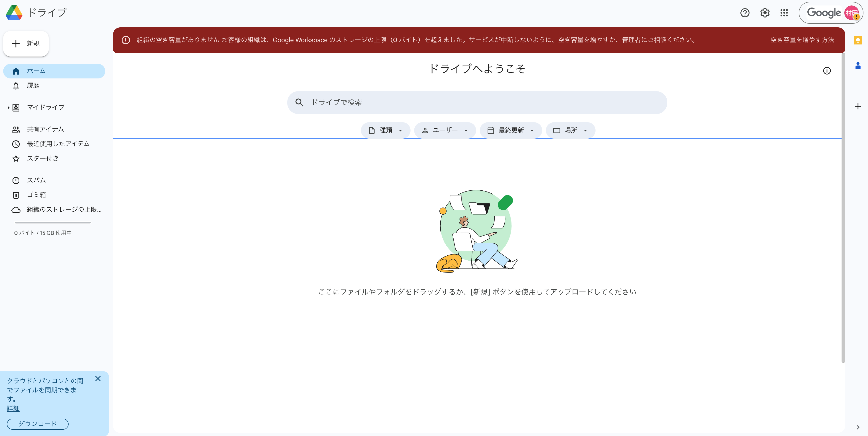Viewport: 868px width, 436px height.
Task: Open the Google apps grid
Action: tap(784, 13)
